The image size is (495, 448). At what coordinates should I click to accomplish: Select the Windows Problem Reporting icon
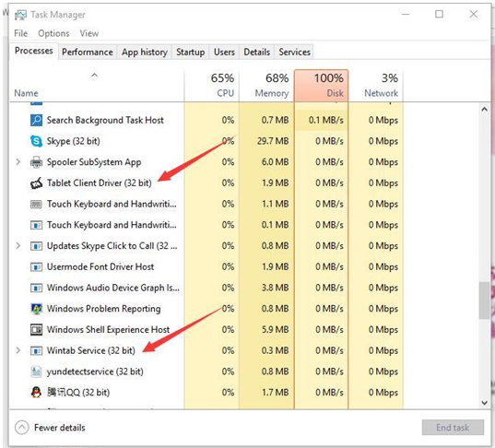36,309
